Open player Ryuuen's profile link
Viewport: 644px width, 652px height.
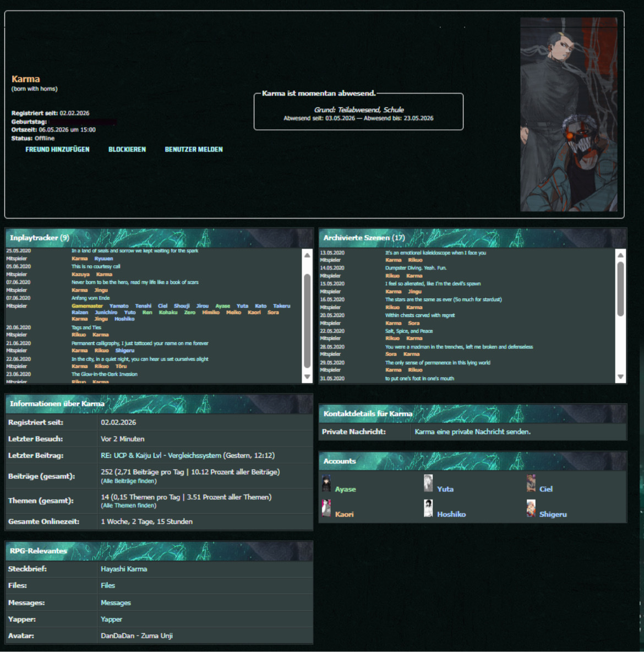[103, 259]
